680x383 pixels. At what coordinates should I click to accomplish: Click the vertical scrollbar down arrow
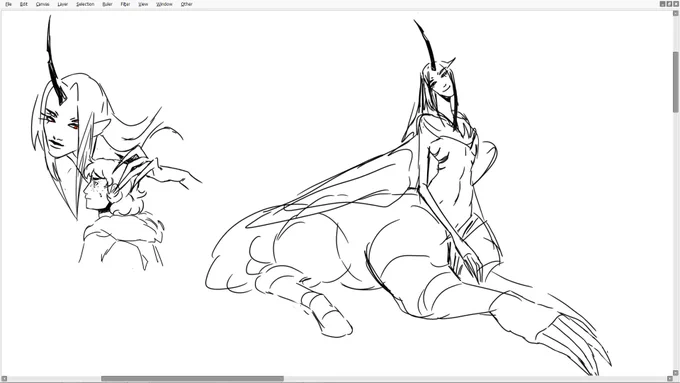click(x=676, y=373)
